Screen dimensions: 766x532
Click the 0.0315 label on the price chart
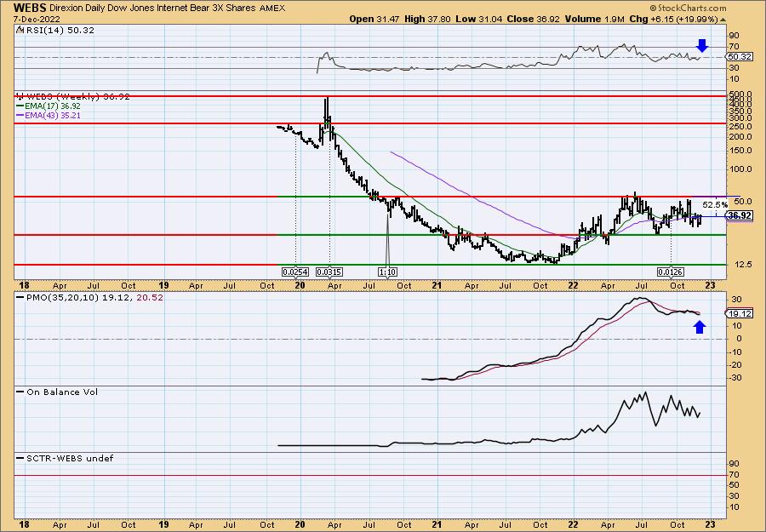[x=329, y=272]
